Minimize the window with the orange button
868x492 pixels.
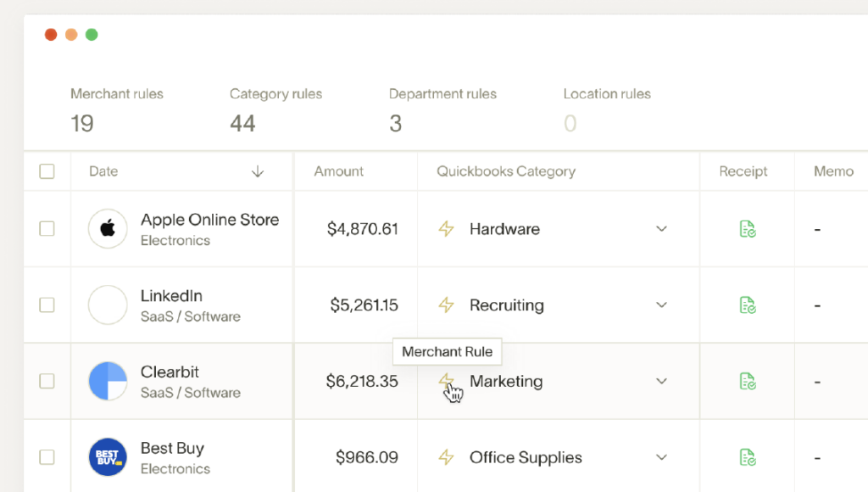pyautogui.click(x=71, y=35)
